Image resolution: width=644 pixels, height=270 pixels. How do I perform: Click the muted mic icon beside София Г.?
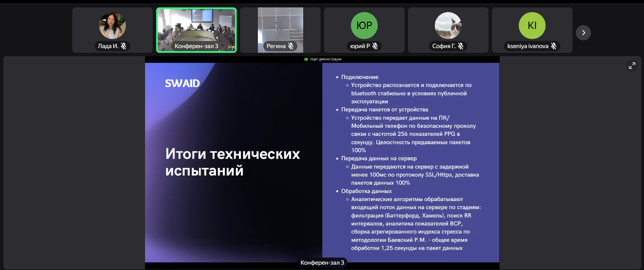click(x=461, y=46)
